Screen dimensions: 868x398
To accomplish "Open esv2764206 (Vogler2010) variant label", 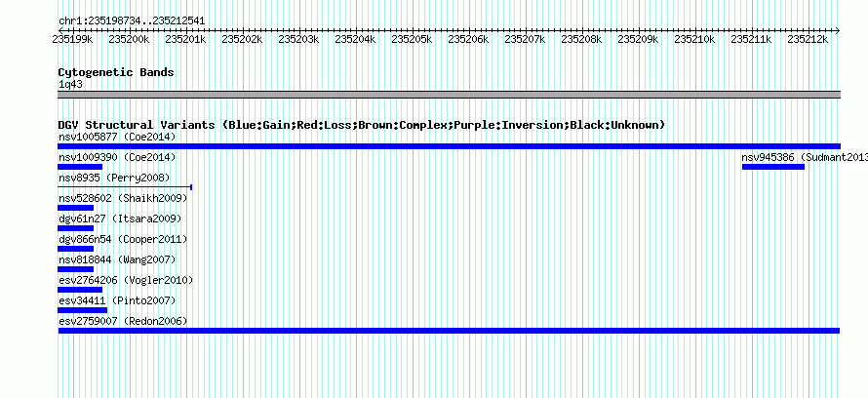I will tap(126, 281).
